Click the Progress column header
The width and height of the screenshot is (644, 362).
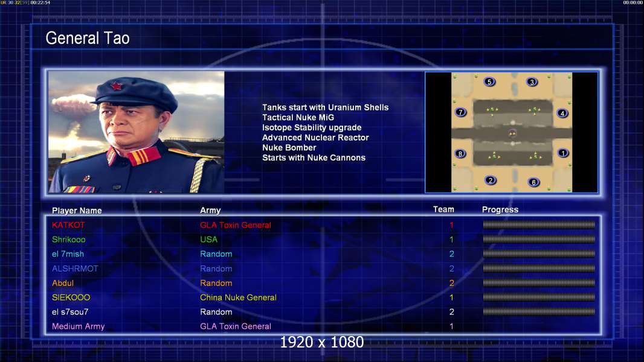point(500,209)
